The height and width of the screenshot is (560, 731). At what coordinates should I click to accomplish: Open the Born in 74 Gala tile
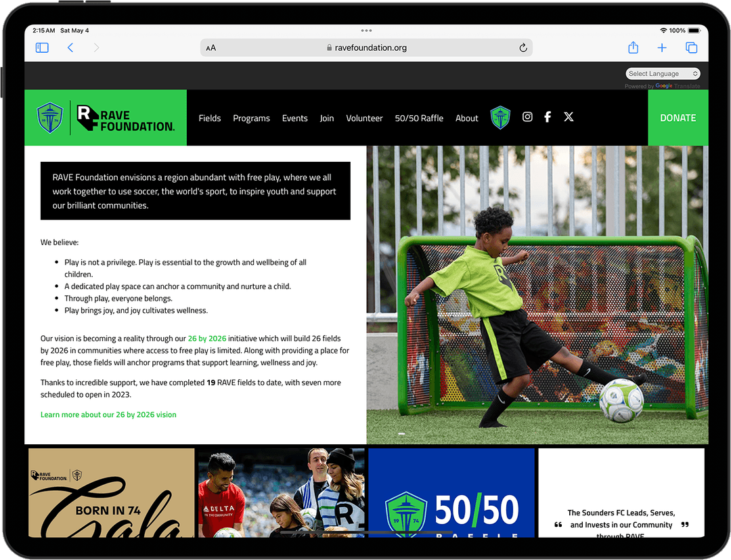[111, 493]
